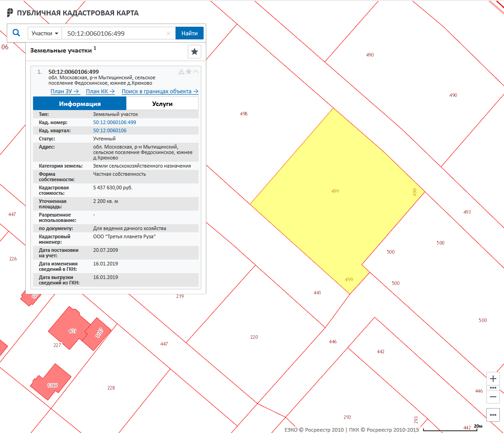Open the План ЗУ link
Image resolution: width=504 pixels, height=433 pixels.
tap(65, 91)
